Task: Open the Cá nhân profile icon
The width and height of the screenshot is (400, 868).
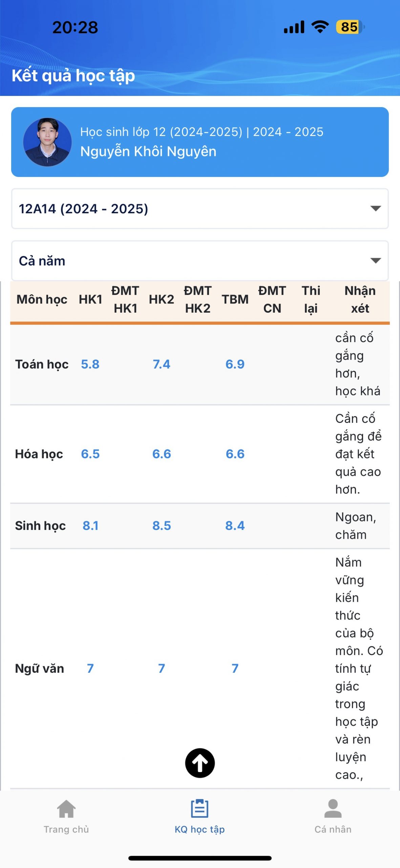Action: pos(333,809)
